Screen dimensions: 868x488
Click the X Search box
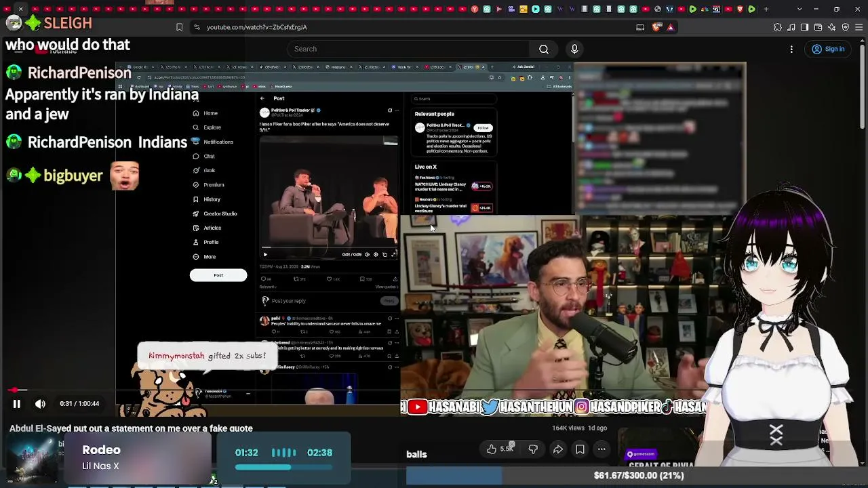pos(454,98)
